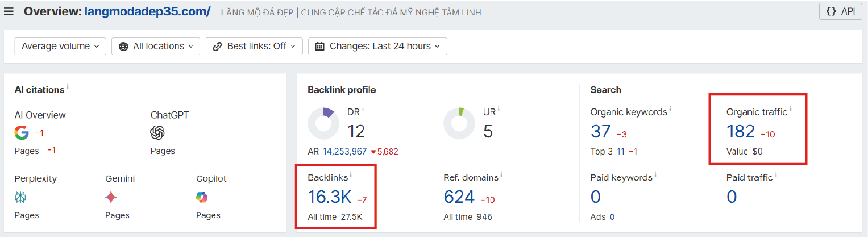Click the Paid keywords info icon
This screenshot has width=868, height=238.
(x=655, y=175)
